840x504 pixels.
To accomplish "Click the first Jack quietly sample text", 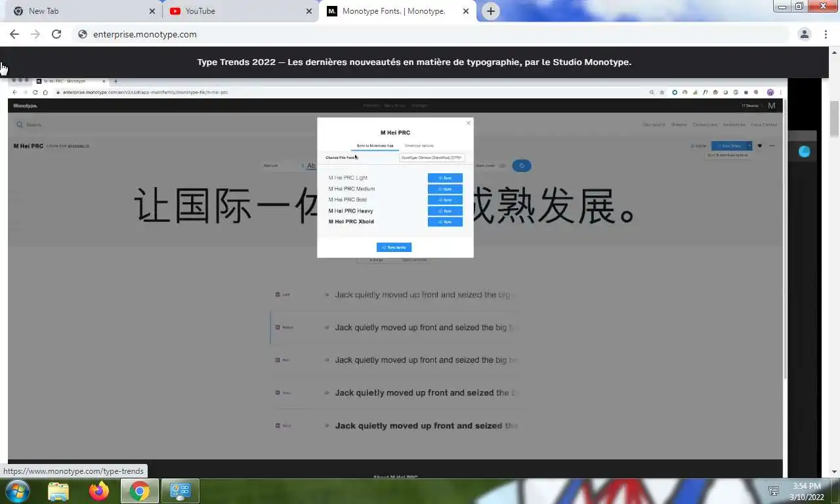I will (x=427, y=295).
